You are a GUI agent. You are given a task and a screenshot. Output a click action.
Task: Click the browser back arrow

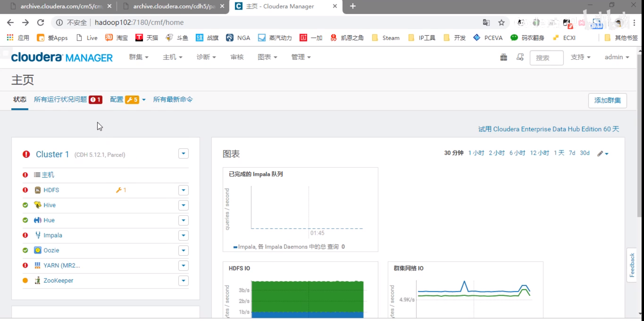pos(10,22)
